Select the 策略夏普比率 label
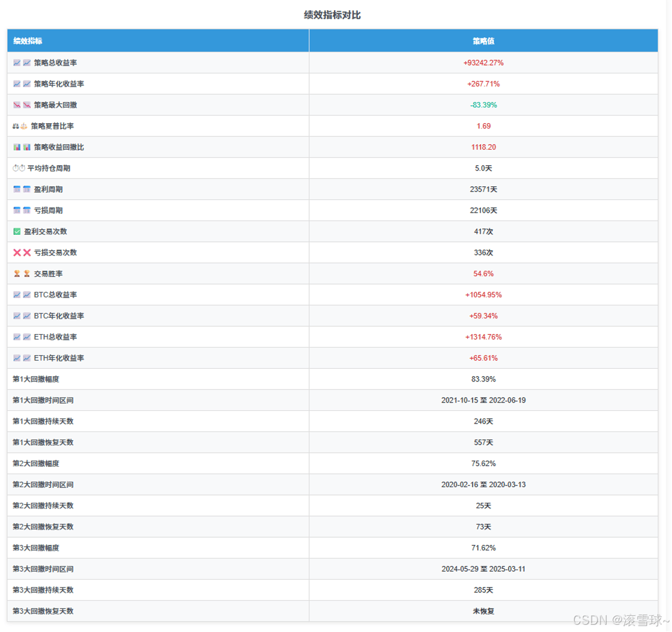Image resolution: width=672 pixels, height=632 pixels. click(52, 126)
